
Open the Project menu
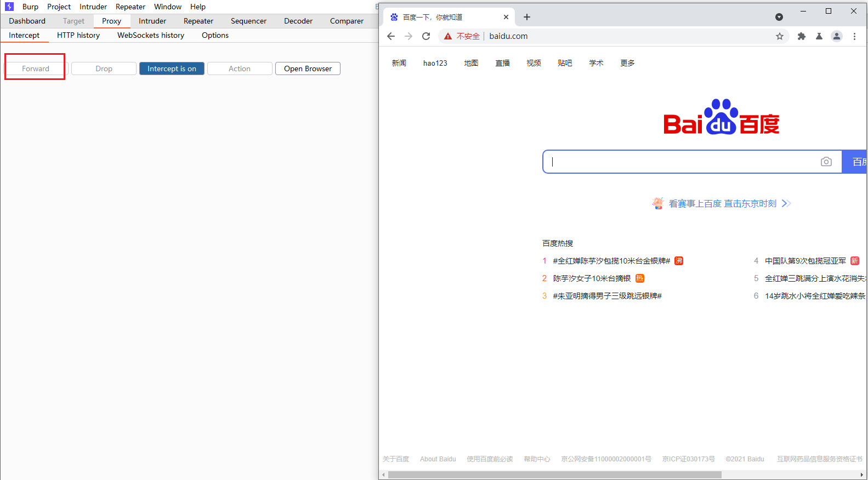pos(59,7)
